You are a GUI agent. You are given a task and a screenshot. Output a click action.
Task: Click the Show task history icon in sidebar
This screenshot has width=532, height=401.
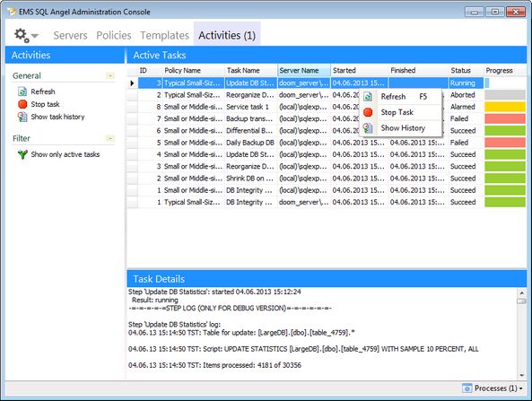click(x=22, y=117)
